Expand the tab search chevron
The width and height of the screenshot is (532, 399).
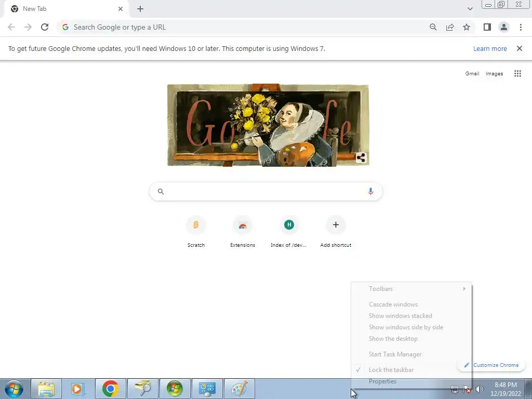pyautogui.click(x=470, y=9)
